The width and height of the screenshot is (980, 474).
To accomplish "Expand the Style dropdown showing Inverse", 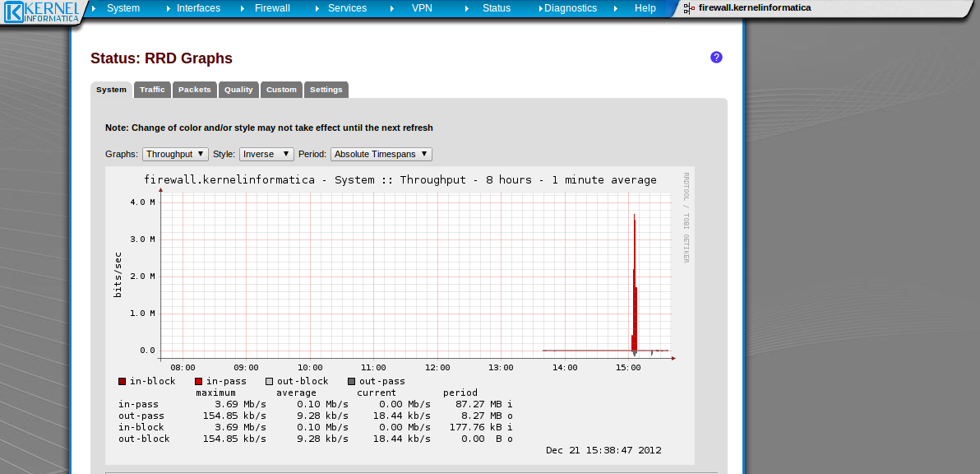I will 267,154.
